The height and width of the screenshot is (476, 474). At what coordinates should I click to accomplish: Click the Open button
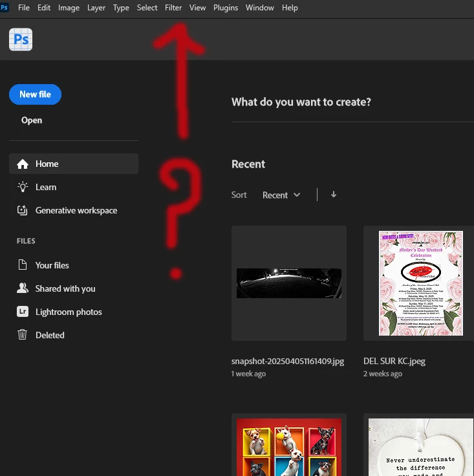coord(32,120)
